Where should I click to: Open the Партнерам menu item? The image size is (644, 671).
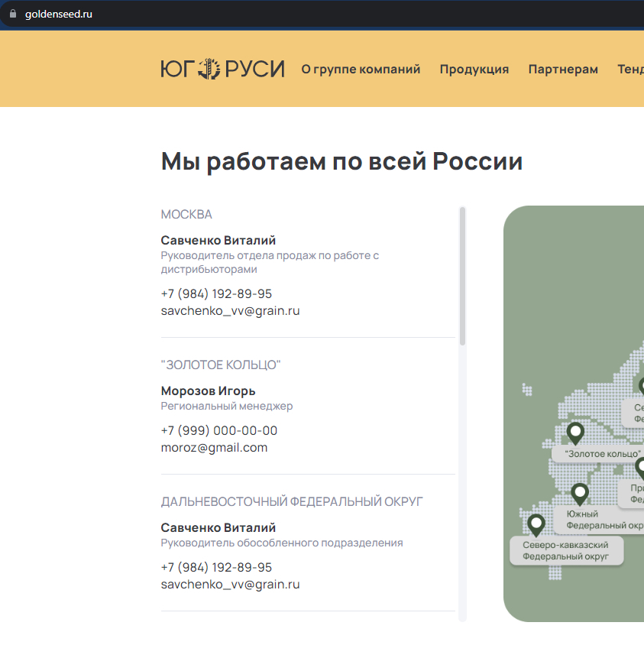point(563,69)
